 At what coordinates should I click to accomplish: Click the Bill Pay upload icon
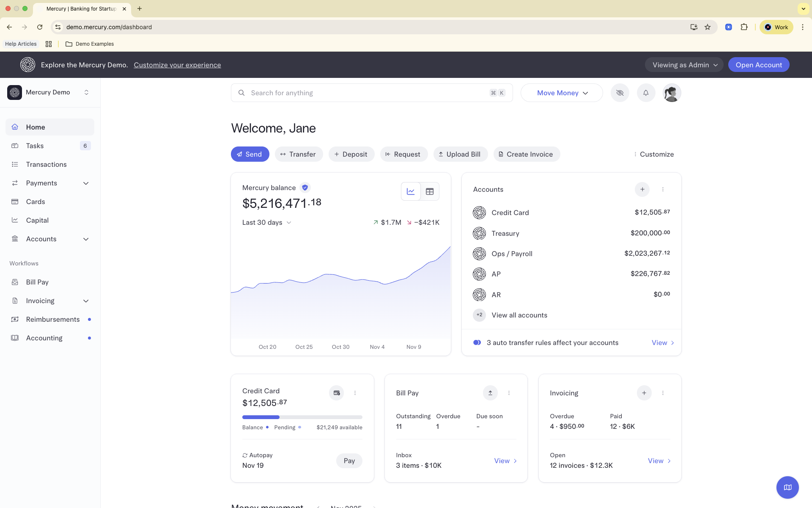490,393
